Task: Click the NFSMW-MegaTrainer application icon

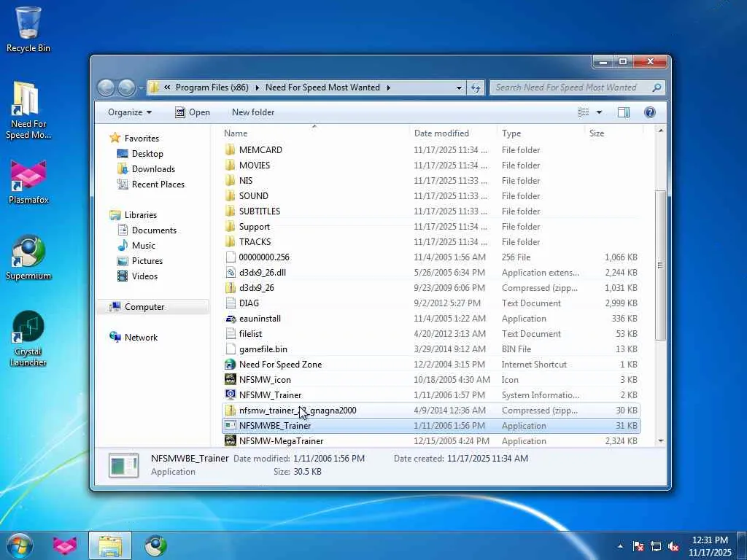Action: click(x=231, y=441)
